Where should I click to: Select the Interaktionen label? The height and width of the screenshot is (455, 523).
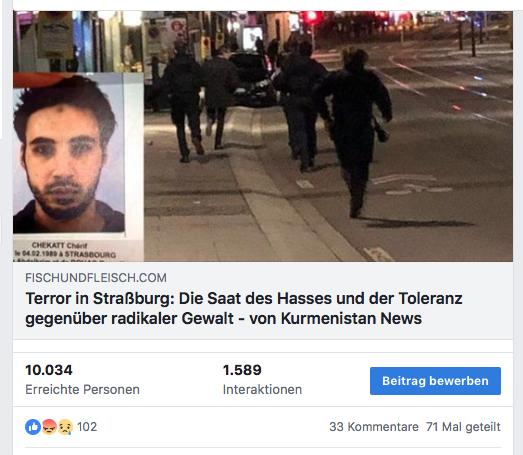263,389
